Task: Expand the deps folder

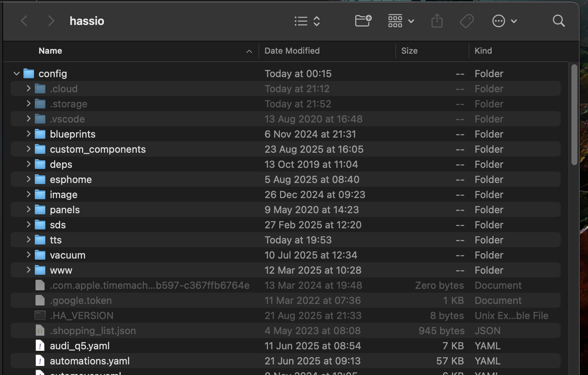Action: pos(28,164)
